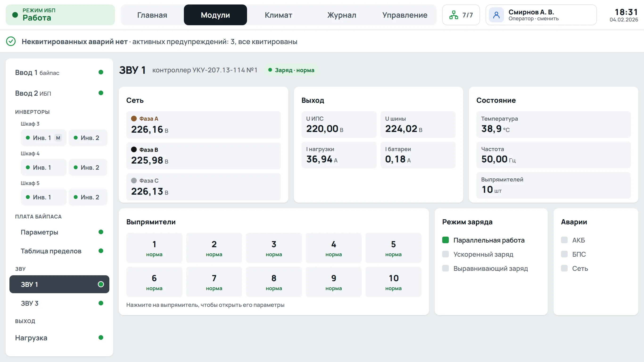Open Таблица пределов in sidebar

(x=59, y=251)
